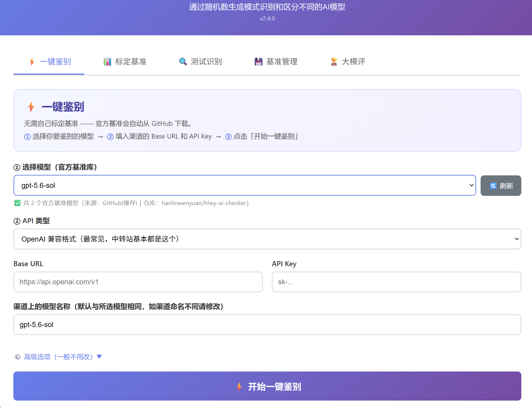Click the trophy icon beside 大横评
The height and width of the screenshot is (408, 532).
click(334, 61)
